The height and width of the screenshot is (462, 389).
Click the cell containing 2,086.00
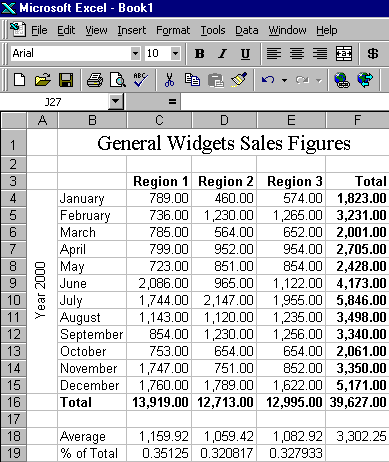tap(159, 283)
